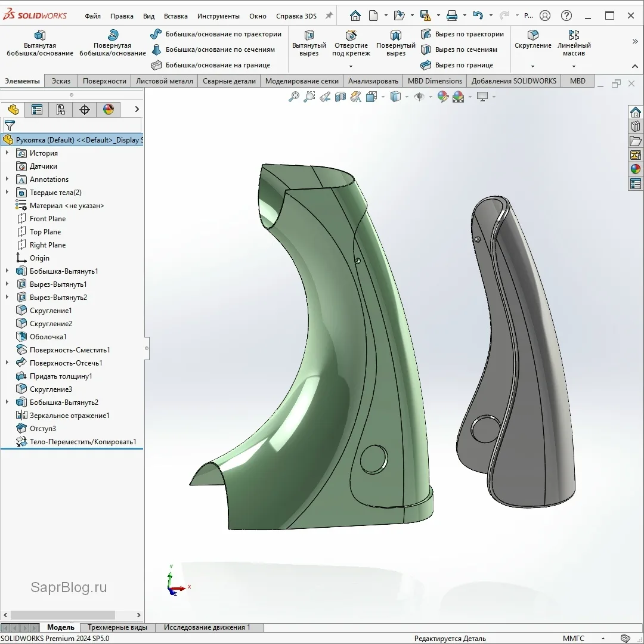Open PropertyManager tab in left panel

(37, 110)
